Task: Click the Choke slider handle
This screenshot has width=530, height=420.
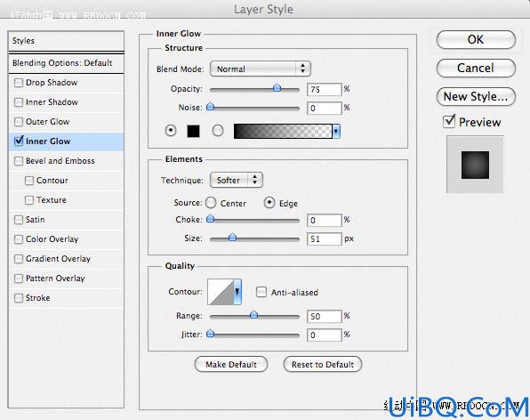Action: (x=210, y=219)
